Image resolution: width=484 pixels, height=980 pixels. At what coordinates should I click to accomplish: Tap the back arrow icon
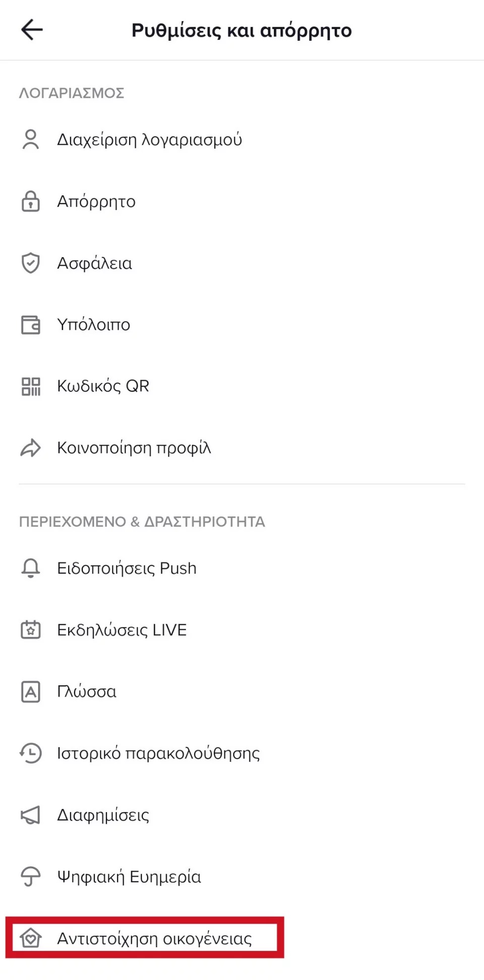click(32, 30)
